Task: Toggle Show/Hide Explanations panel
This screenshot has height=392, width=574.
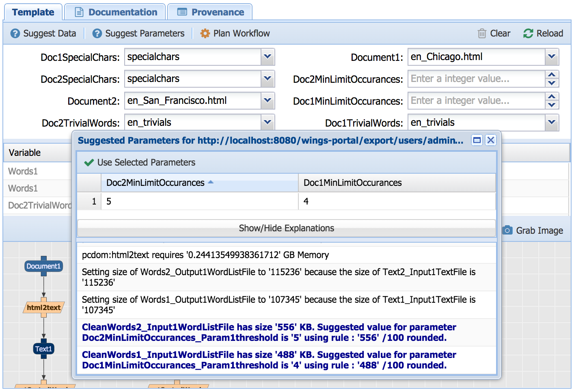Action: point(286,228)
